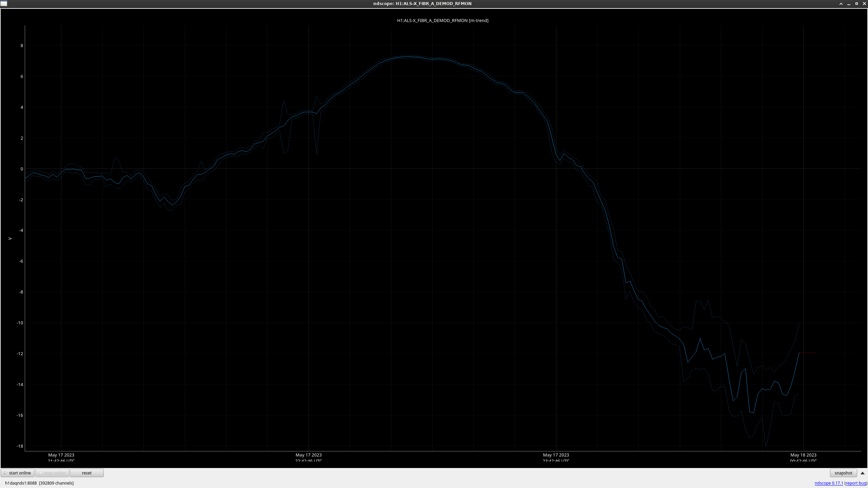The width and height of the screenshot is (868, 488).
Task: Take a snapshot of the plot
Action: pyautogui.click(x=843, y=473)
